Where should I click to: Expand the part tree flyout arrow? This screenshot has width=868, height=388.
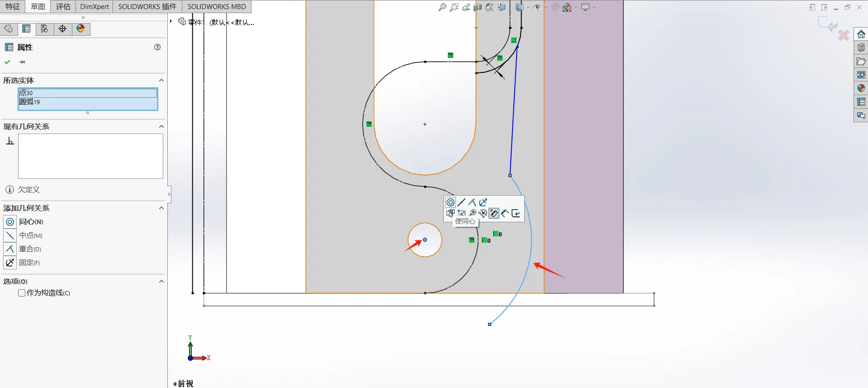pos(171,21)
